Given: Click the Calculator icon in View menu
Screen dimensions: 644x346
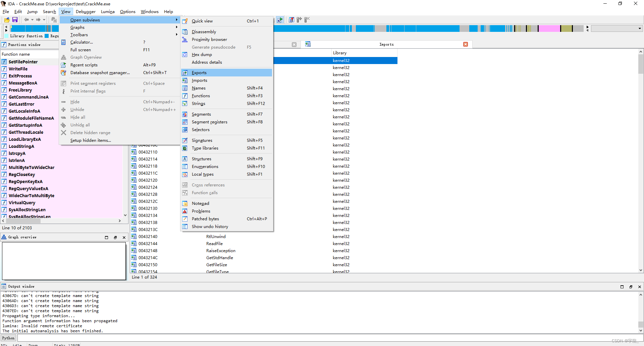Looking at the screenshot, I should (63, 42).
